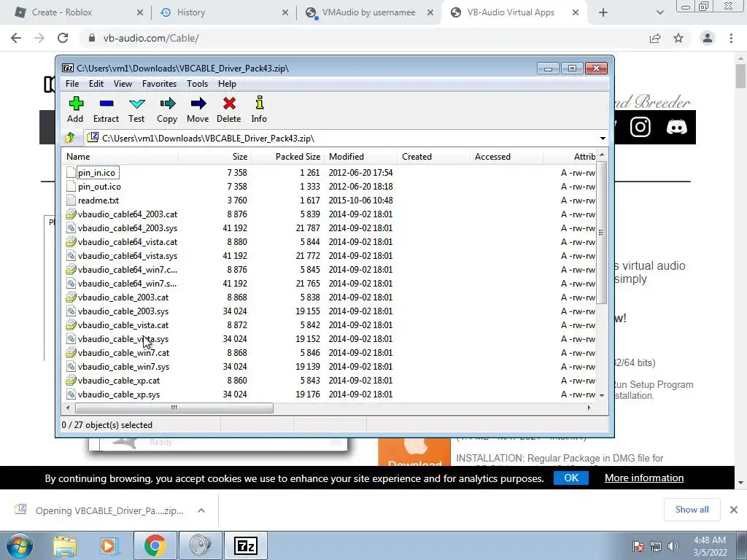Go up one folder level icon
This screenshot has height=560, width=747.
pyautogui.click(x=70, y=138)
